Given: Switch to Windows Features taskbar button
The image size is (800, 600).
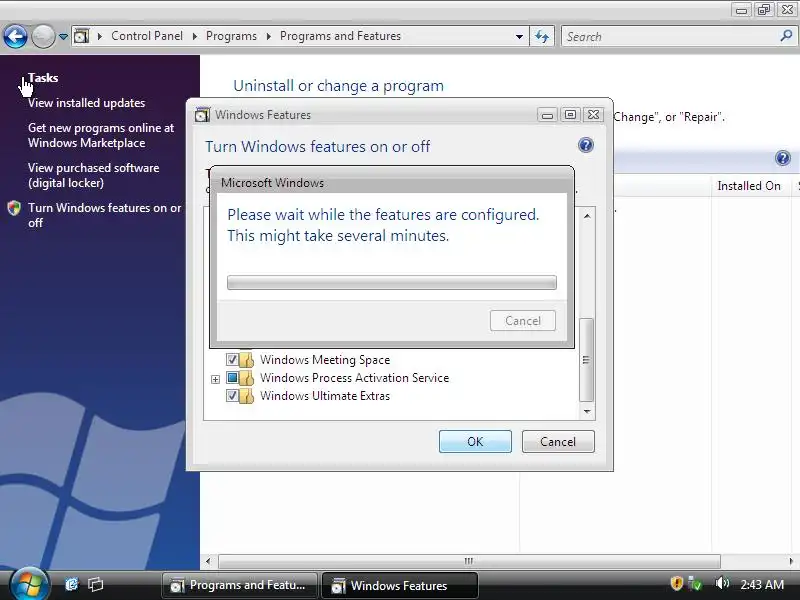Looking at the screenshot, I should (x=399, y=585).
